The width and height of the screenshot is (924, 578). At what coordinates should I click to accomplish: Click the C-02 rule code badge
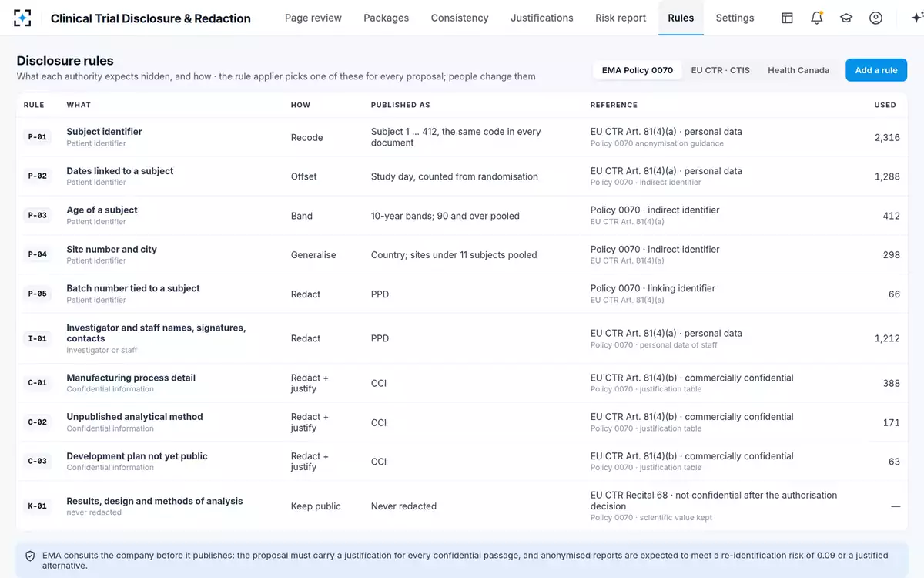tap(38, 422)
